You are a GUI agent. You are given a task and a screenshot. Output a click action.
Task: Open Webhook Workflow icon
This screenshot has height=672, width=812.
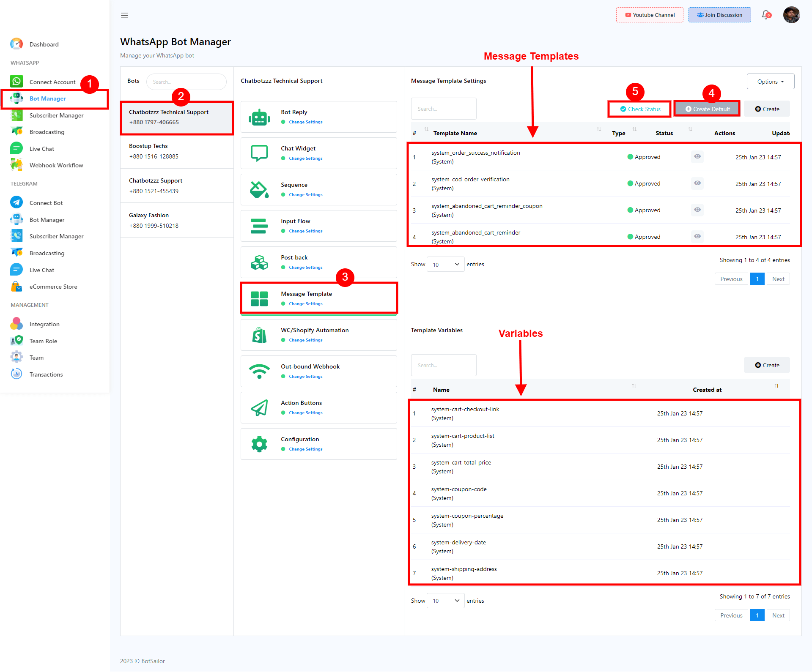(x=16, y=165)
